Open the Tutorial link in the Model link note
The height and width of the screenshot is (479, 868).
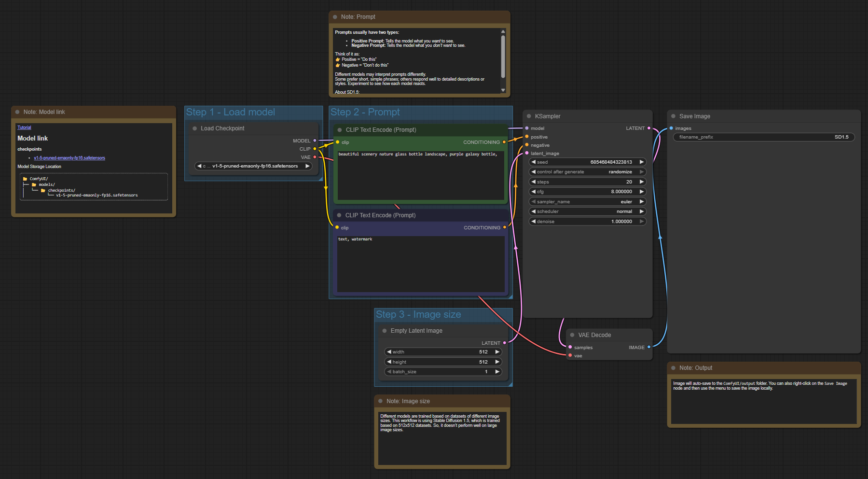coord(24,127)
